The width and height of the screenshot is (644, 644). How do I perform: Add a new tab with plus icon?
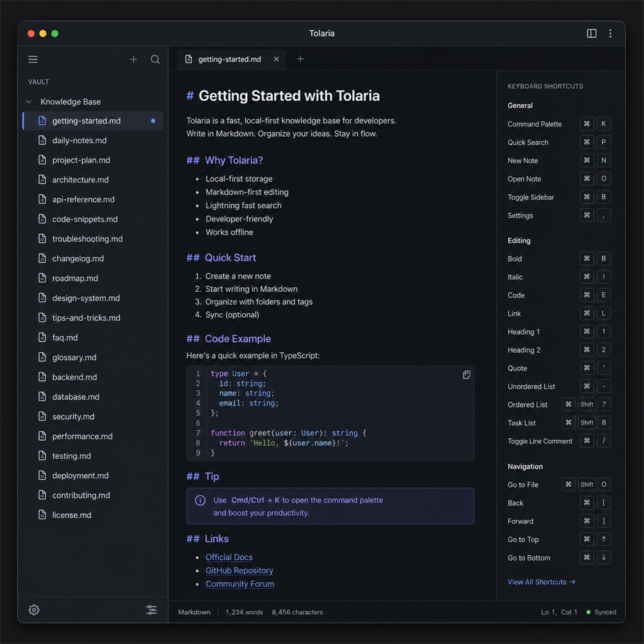coord(301,59)
